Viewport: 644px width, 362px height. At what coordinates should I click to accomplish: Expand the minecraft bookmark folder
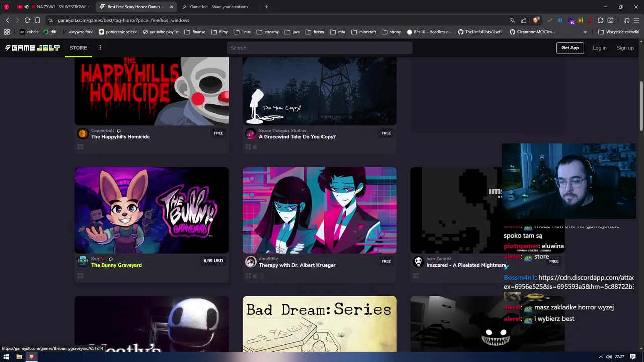(363, 32)
